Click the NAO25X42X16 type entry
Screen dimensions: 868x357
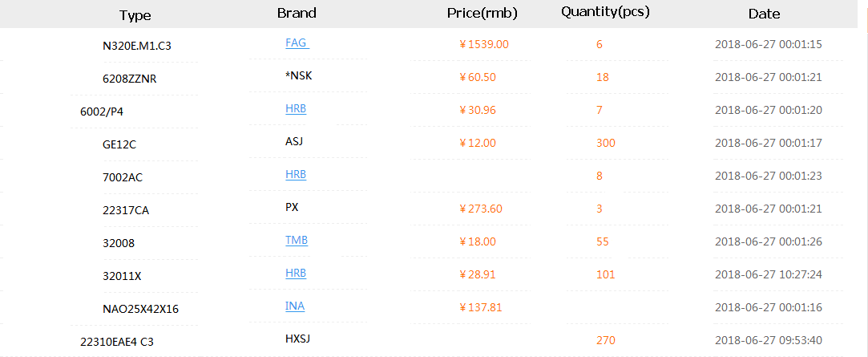[140, 309]
